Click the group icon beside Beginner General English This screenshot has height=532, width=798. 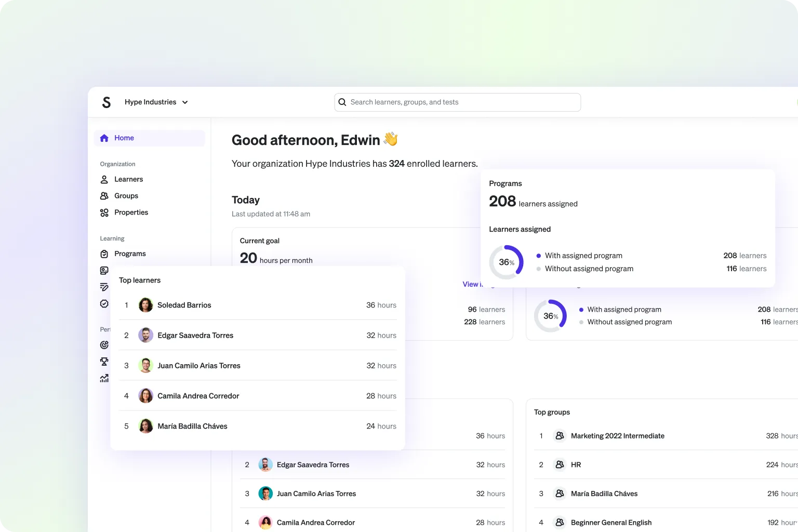[x=560, y=523]
